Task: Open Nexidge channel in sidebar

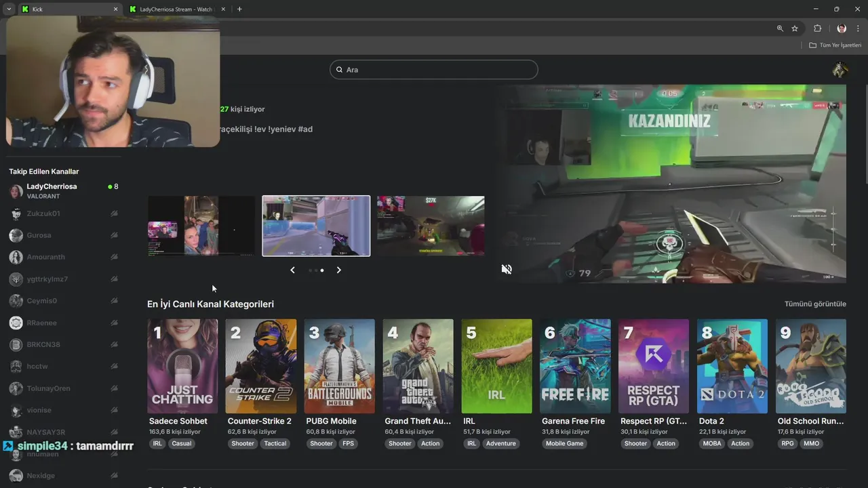Action: tap(64, 476)
